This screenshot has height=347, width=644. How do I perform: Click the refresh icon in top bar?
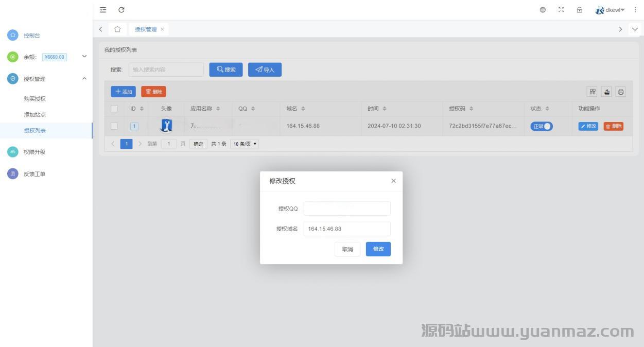click(x=121, y=10)
